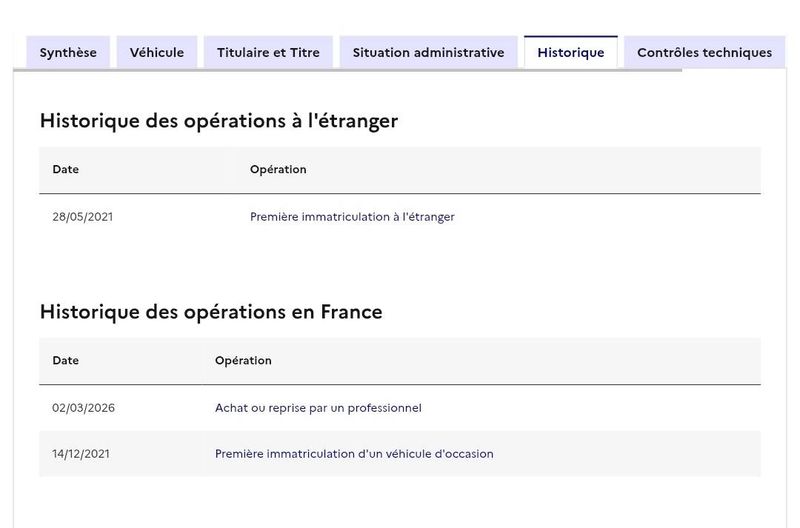Click Achat ou reprise par un professionnel
The width and height of the screenshot is (800, 528).
(x=318, y=408)
